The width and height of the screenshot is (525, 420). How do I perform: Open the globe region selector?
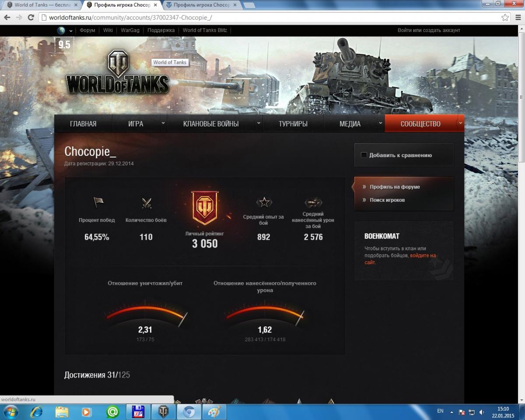tap(61, 30)
